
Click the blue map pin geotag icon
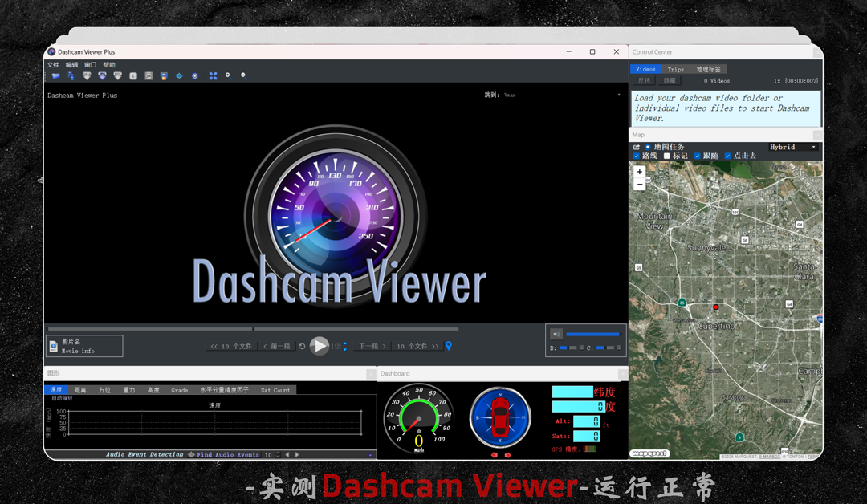[449, 346]
